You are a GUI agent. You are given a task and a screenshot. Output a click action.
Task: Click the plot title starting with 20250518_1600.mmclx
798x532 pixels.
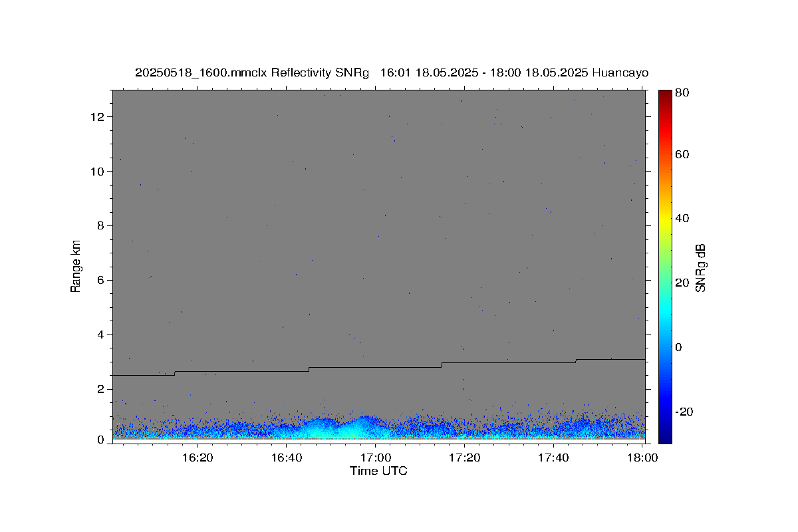click(392, 72)
